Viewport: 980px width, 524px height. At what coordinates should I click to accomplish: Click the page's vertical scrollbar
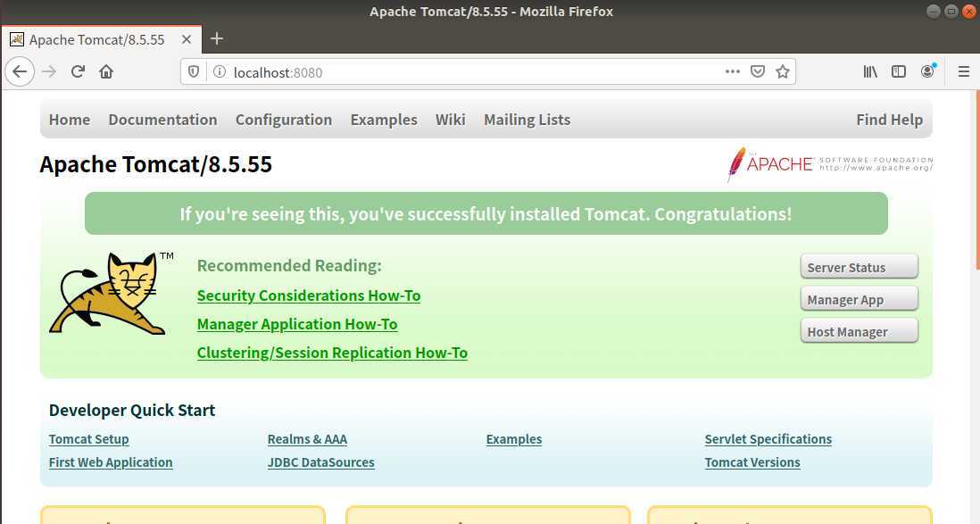point(976,180)
